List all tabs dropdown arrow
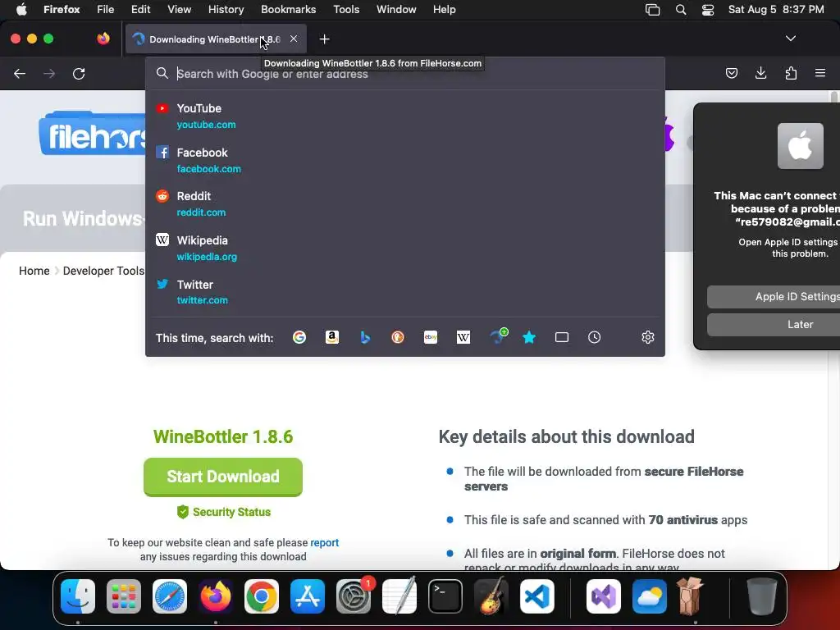 coord(790,39)
